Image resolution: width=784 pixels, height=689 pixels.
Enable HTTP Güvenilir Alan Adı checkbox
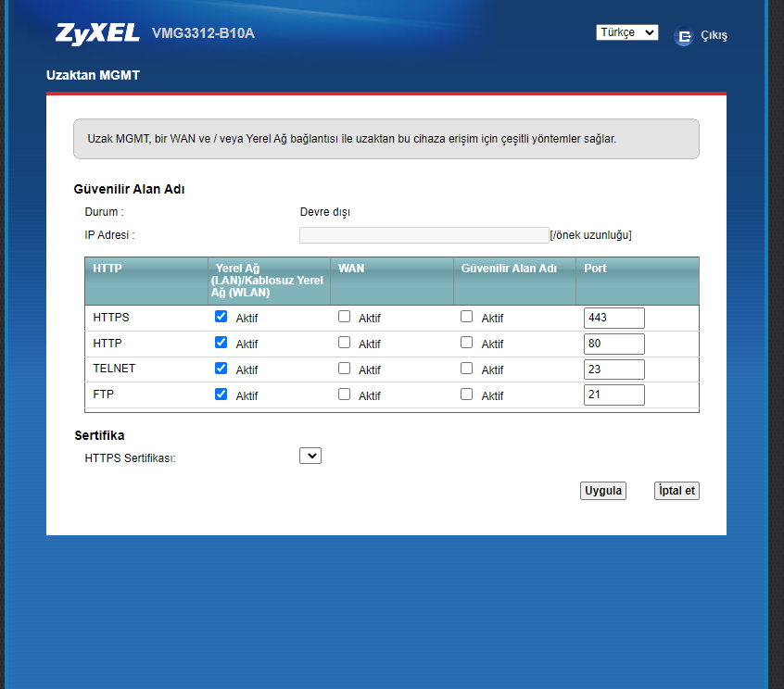click(x=466, y=343)
